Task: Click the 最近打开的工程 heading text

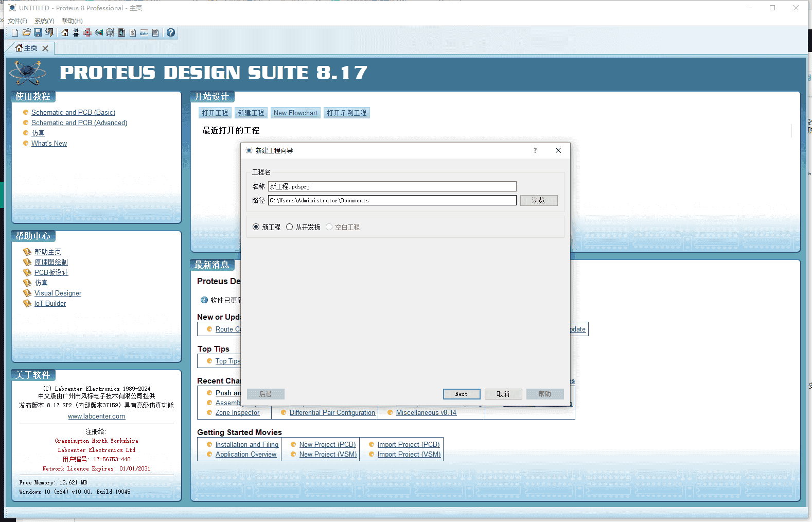Action: 231,130
